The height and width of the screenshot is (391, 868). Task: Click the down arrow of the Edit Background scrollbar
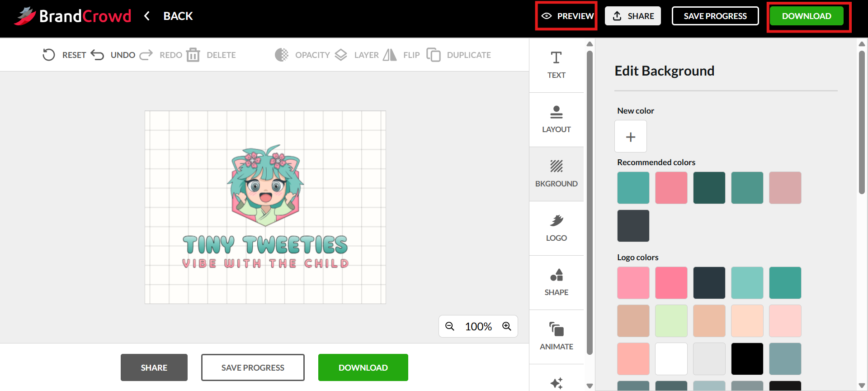coord(862,386)
